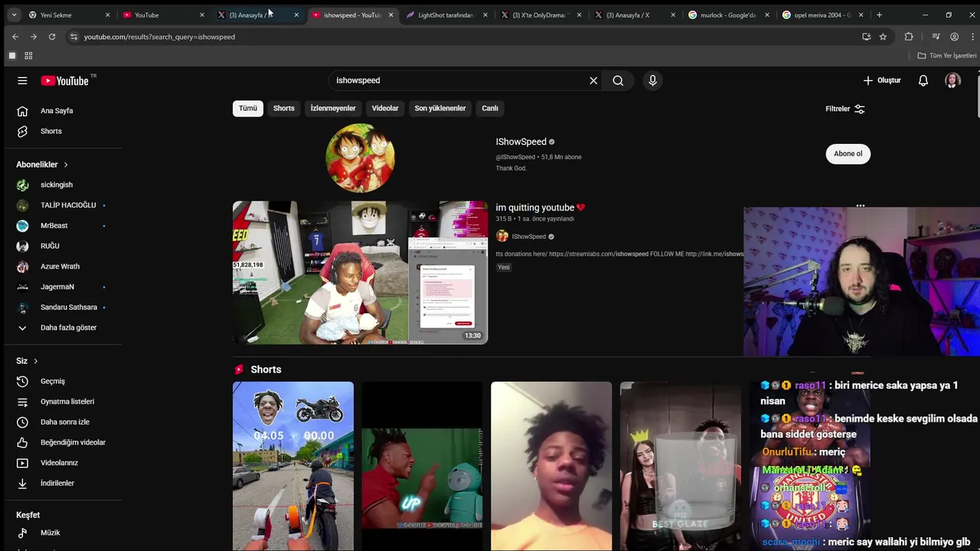Open the yellow shirt Short
Viewport: 980px width, 551px height.
click(551, 466)
